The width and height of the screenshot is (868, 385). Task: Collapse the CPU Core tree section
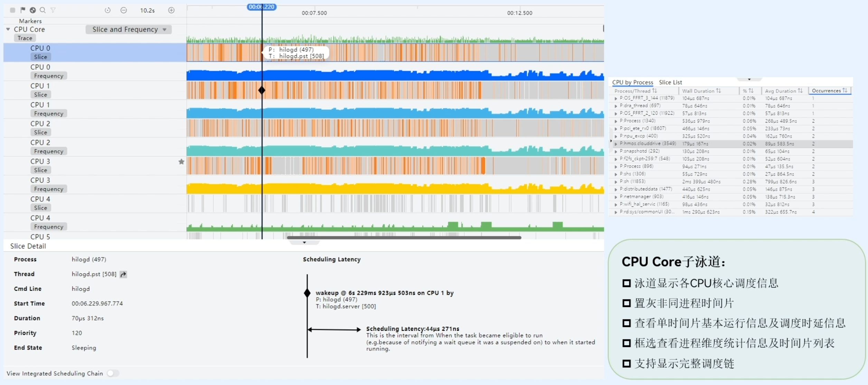(8, 29)
